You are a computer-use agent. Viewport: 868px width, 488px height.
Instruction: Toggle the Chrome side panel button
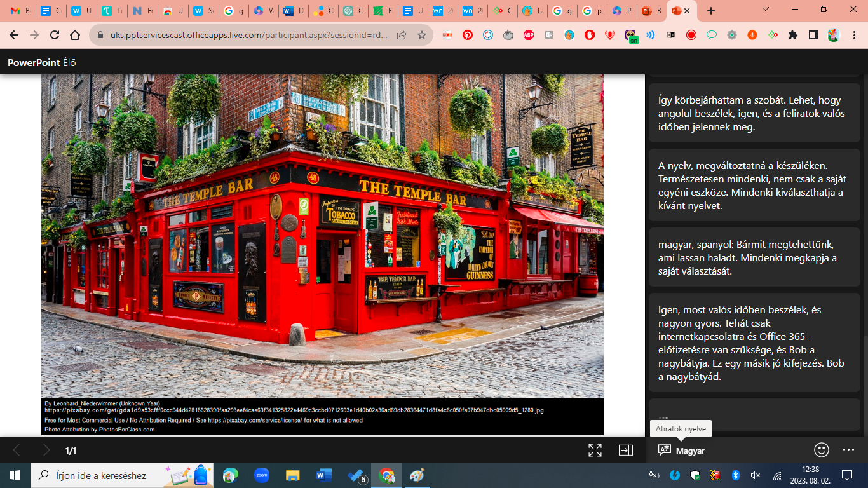point(813,36)
